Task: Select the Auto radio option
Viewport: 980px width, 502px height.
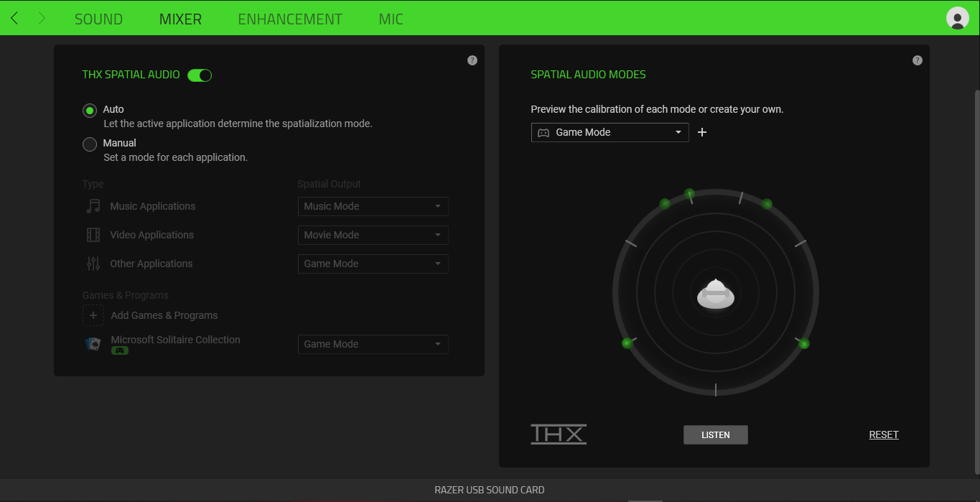Action: point(90,111)
